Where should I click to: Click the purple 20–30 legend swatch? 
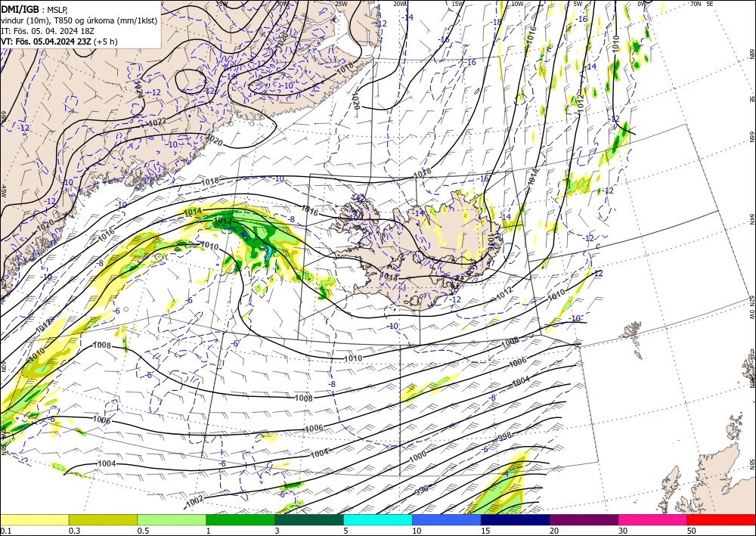[x=584, y=519]
